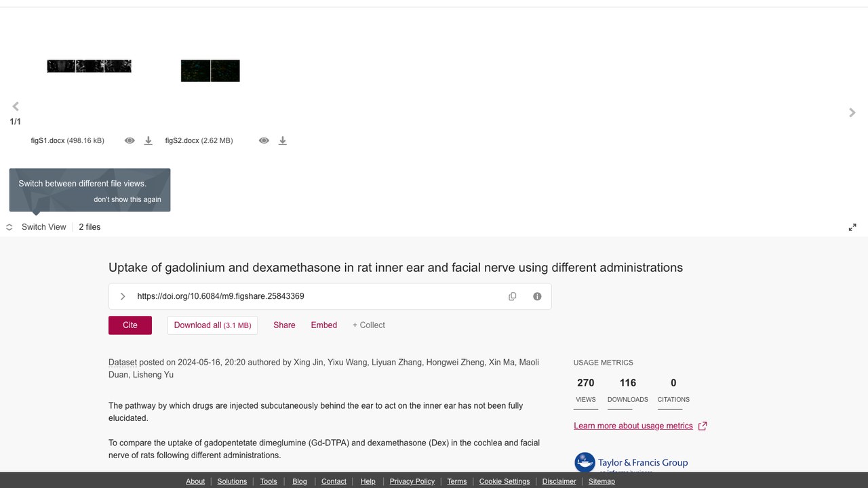This screenshot has height=488, width=868.
Task: Open the figS1.docx thumbnail preview
Action: 89,66
